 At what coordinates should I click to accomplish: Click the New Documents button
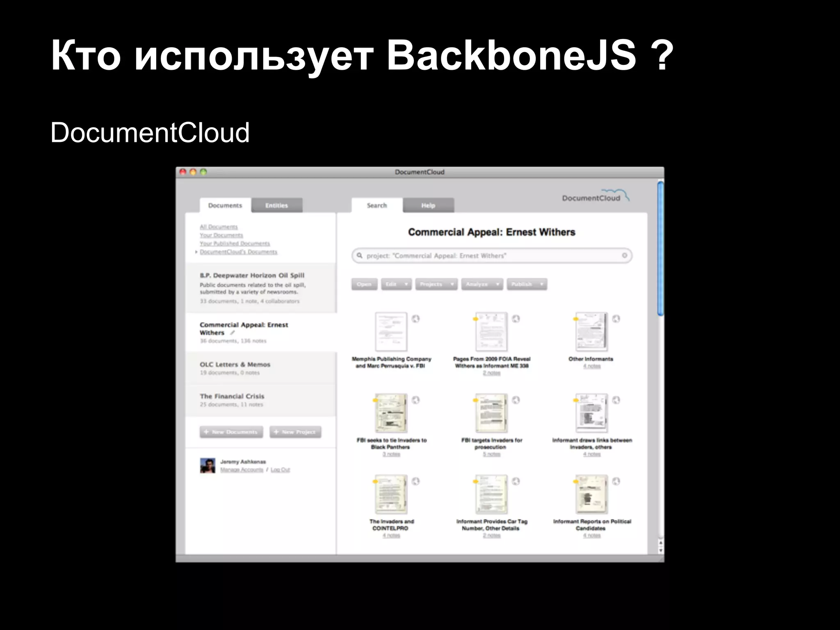pyautogui.click(x=231, y=432)
